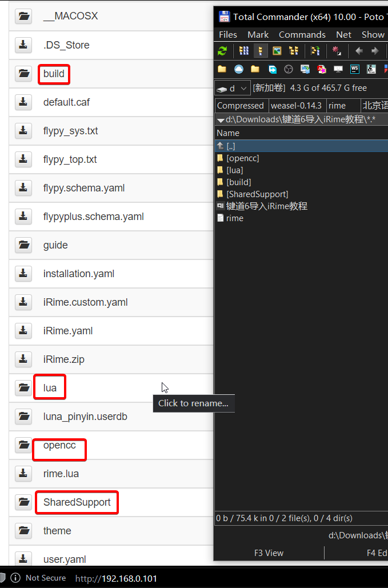388x588 pixels.
Task: Open the Commands menu
Action: (302, 35)
